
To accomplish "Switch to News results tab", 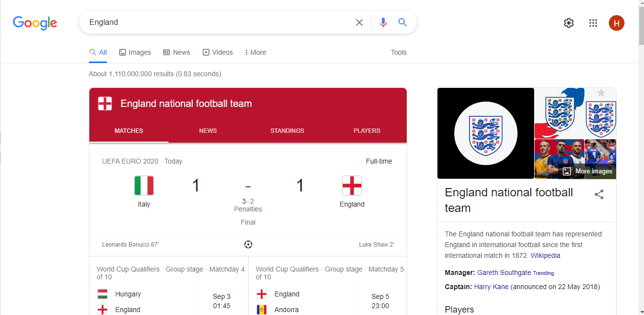I will tap(177, 52).
